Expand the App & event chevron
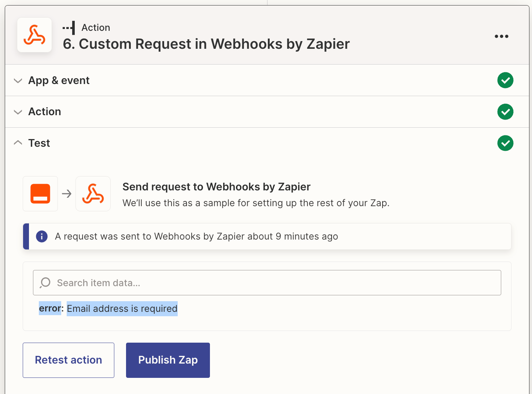The height and width of the screenshot is (394, 532). [18, 81]
